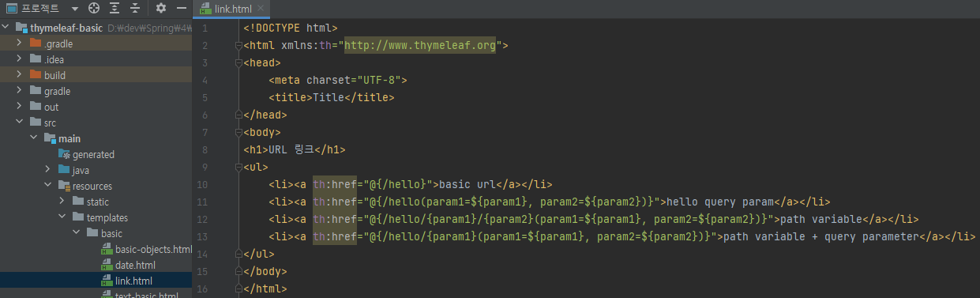This screenshot has width=980, height=298.
Task: Expand the .idea folder
Action: coord(20,59)
